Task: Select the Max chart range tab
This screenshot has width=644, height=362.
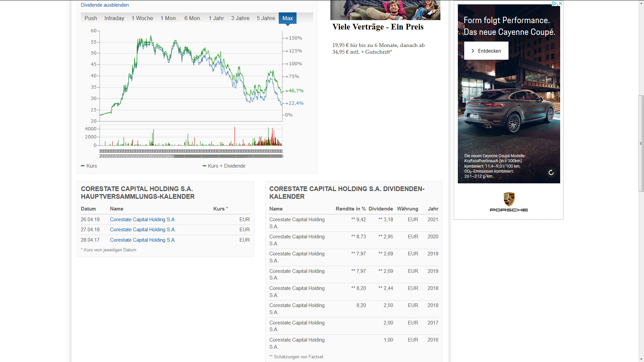Action: tap(287, 18)
